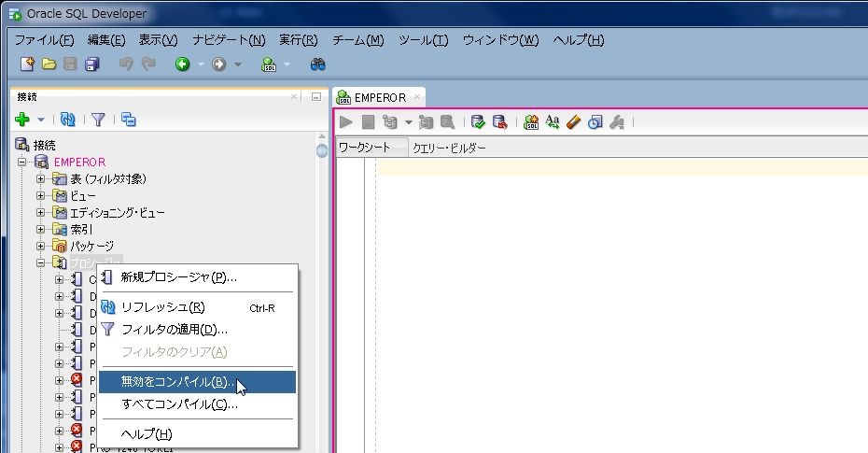Choose 新規プロシージャ in the context menu
The height and width of the screenshot is (453, 868).
tap(178, 277)
